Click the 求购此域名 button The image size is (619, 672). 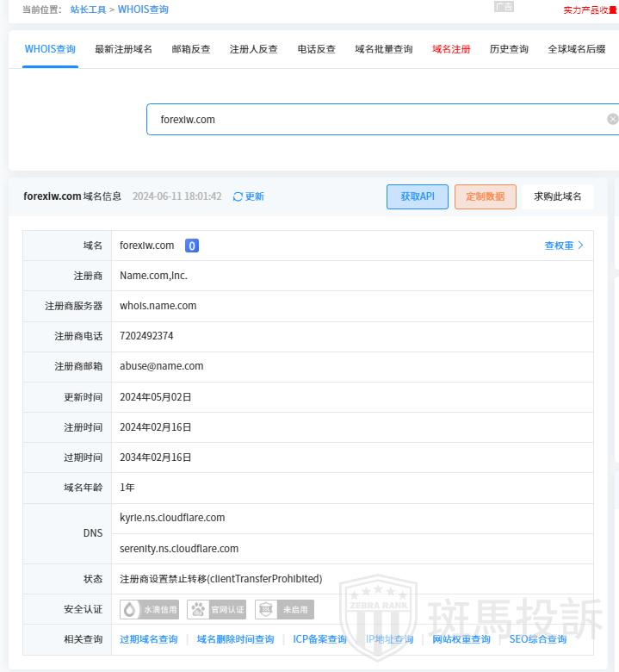pos(557,196)
